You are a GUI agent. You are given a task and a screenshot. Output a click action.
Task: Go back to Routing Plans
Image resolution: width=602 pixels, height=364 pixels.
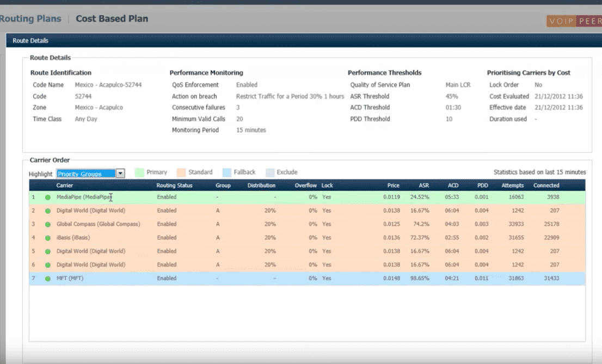[30, 19]
